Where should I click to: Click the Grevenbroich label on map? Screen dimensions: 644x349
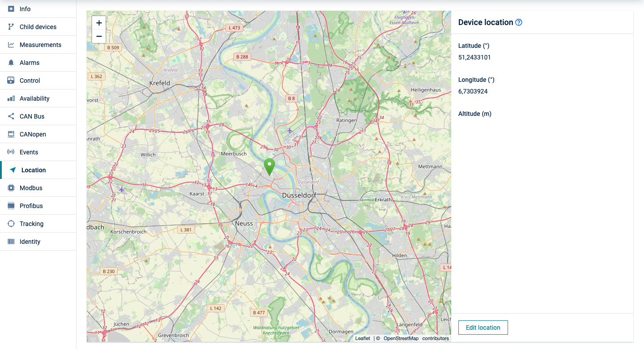click(174, 335)
